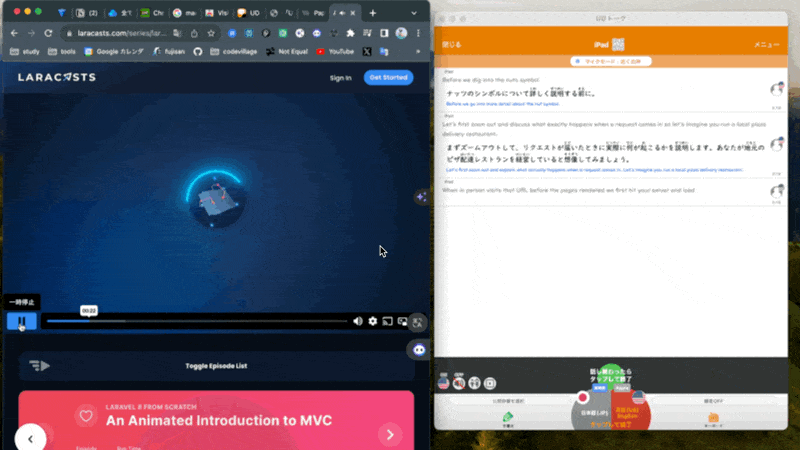Click the Get Started button

tap(389, 78)
